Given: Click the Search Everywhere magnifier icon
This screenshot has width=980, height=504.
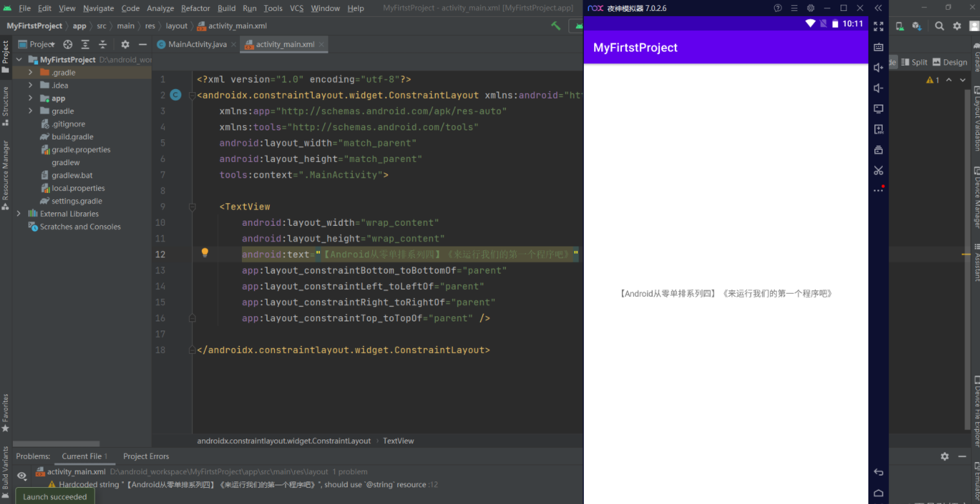Looking at the screenshot, I should [x=939, y=26].
